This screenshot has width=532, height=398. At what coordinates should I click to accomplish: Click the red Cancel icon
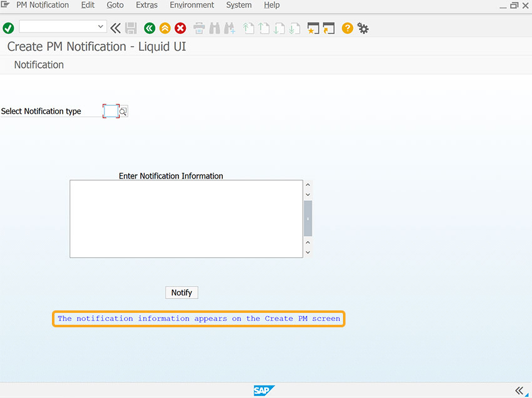[180, 28]
